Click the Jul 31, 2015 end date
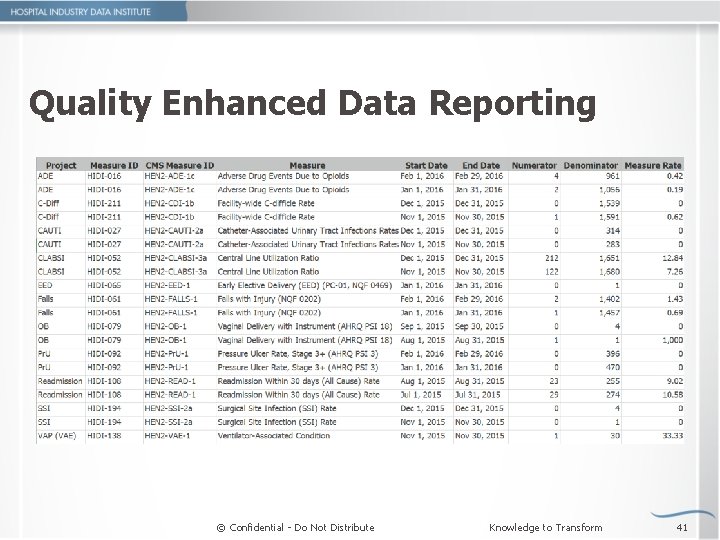This screenshot has height=540, width=720. 478,394
